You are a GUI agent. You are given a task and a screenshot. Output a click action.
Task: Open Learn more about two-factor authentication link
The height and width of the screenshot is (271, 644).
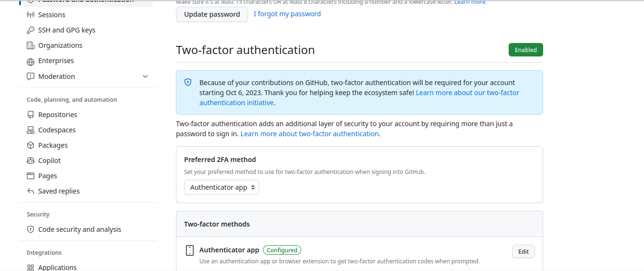coord(309,134)
